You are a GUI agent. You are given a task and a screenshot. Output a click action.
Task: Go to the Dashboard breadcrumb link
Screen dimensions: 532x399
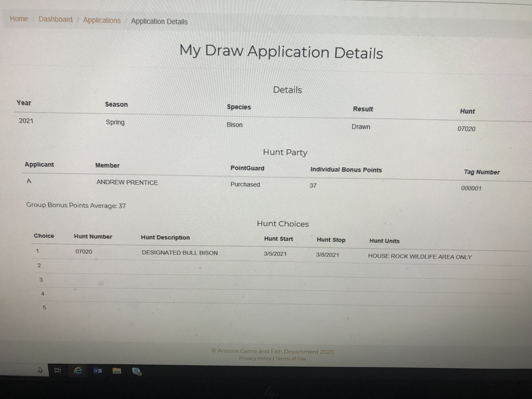pos(56,20)
